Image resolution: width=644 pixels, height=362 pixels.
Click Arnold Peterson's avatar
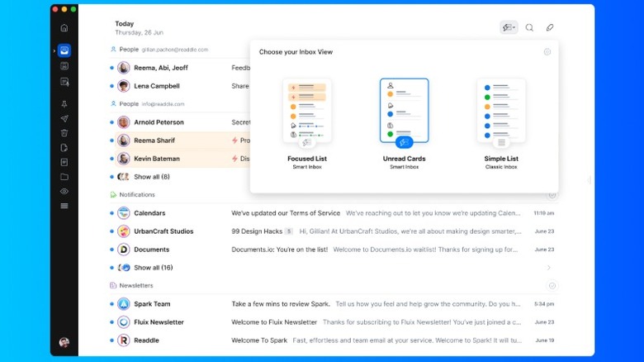pos(124,122)
